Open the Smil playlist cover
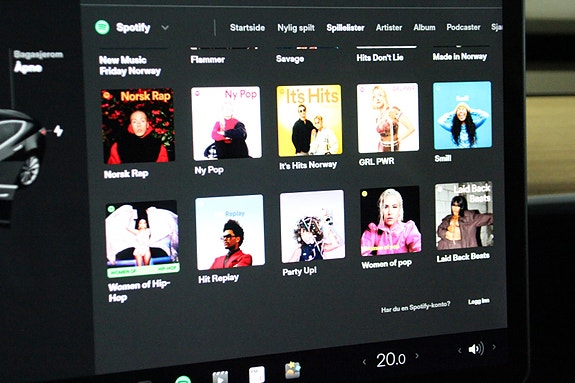Viewport: 575px width, 383px height. coord(462,115)
